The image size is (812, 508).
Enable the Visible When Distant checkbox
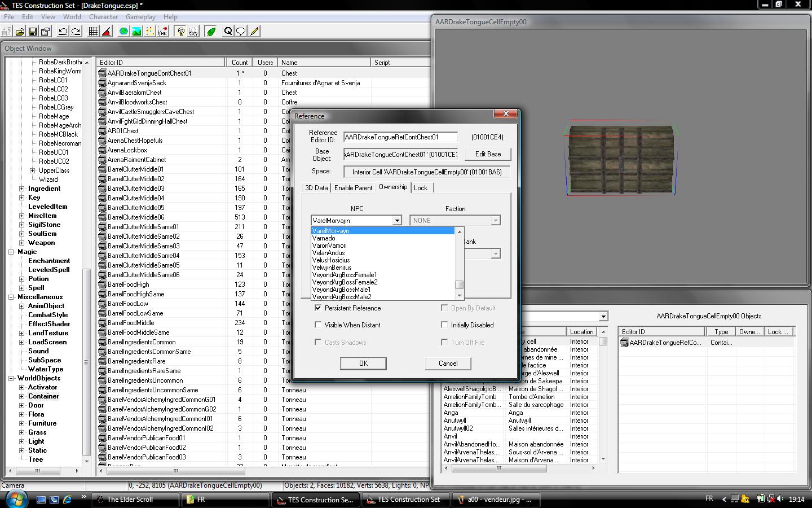(x=318, y=325)
